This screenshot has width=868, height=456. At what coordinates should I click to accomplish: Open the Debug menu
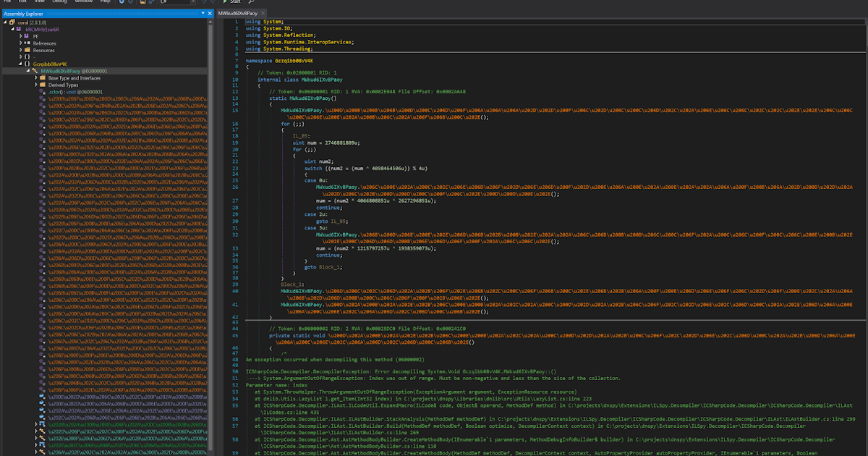(59, 1)
